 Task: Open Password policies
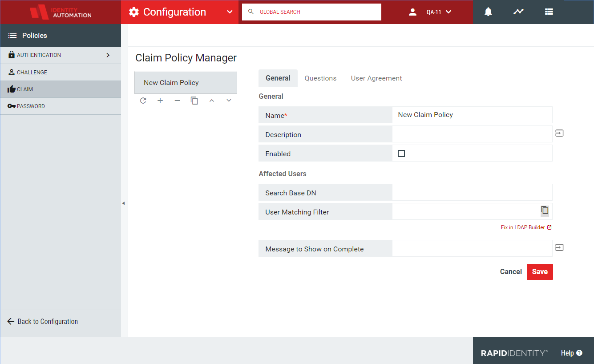click(61, 106)
